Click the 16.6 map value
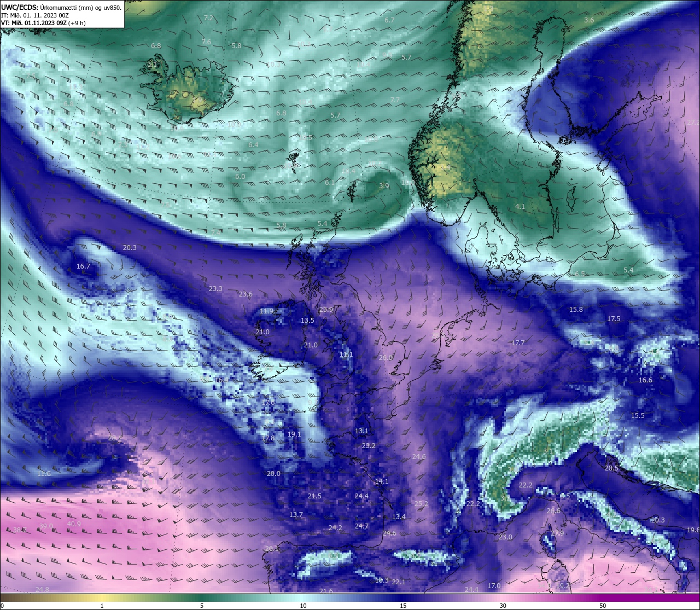Screen dimensions: 700x610 pyautogui.click(x=645, y=380)
